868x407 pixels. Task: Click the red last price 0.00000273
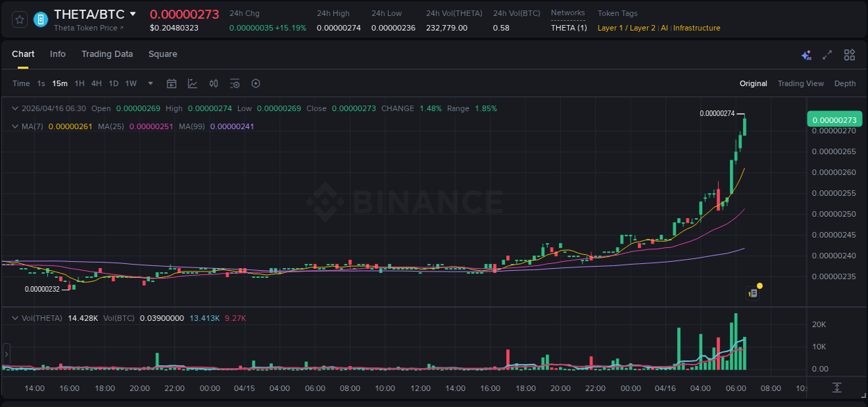[185, 14]
